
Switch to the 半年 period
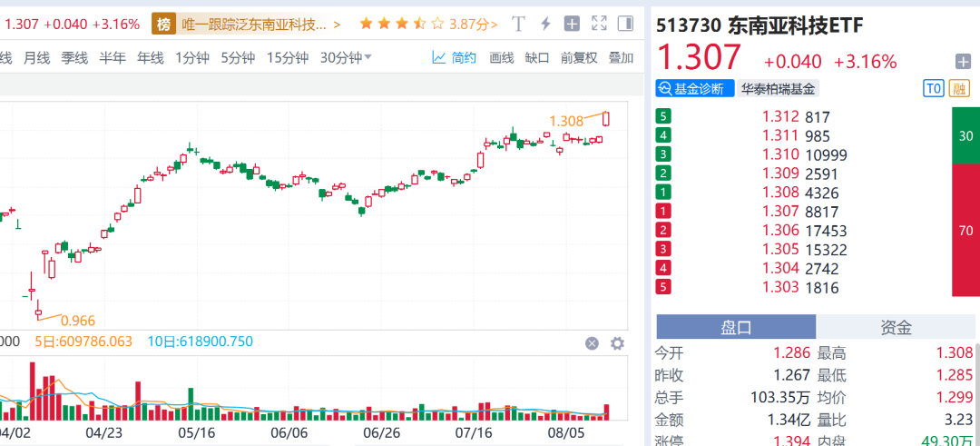click(113, 58)
